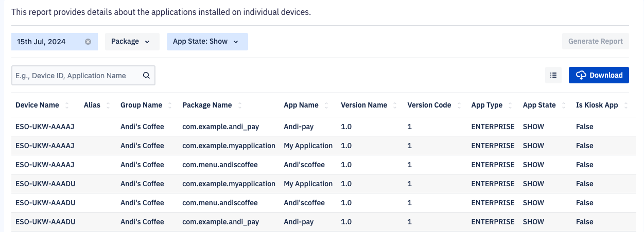Select the com.example.andi_pay first row
The height and width of the screenshot is (232, 644).
pyautogui.click(x=322, y=127)
